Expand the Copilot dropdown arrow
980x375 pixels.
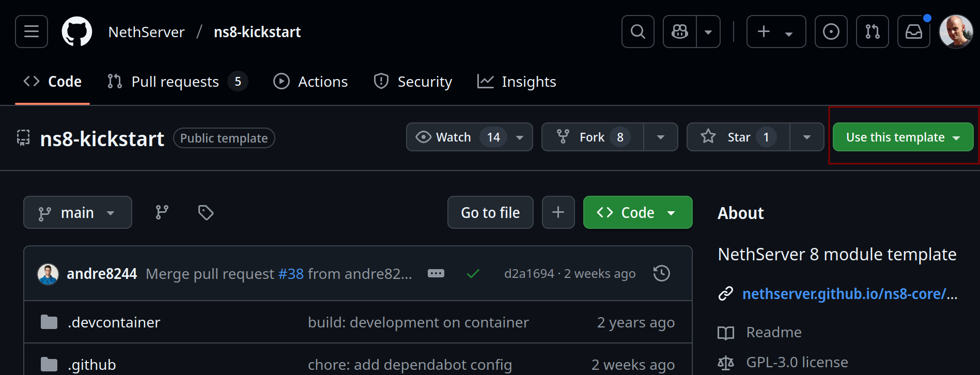tap(708, 32)
